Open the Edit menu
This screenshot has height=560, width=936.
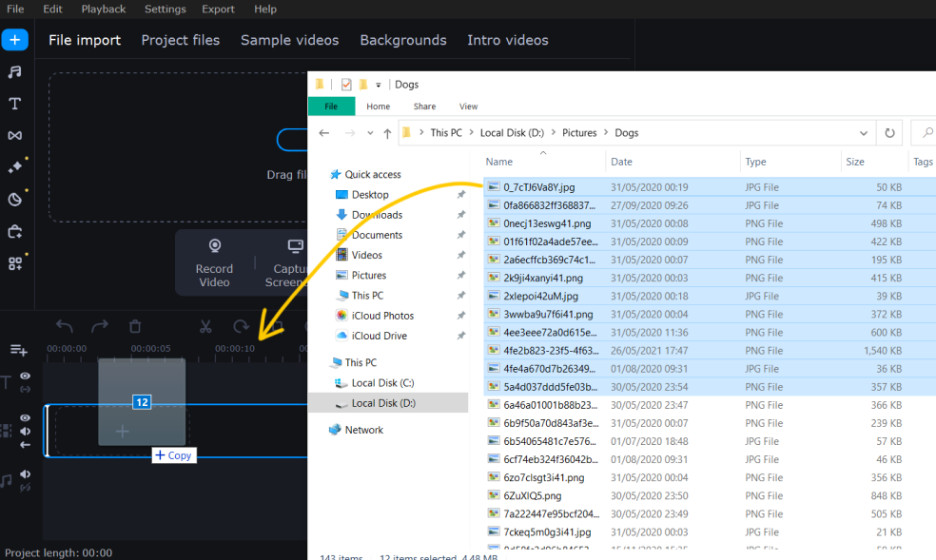pyautogui.click(x=52, y=9)
